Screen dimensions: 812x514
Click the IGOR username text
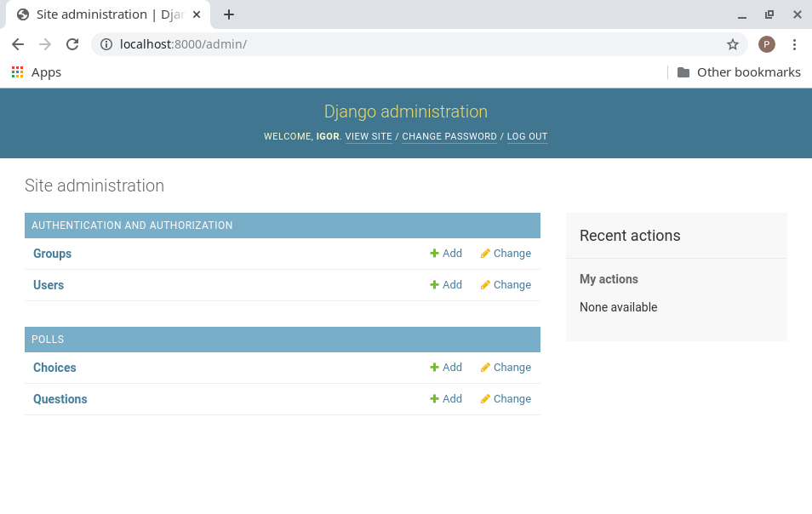pos(328,137)
